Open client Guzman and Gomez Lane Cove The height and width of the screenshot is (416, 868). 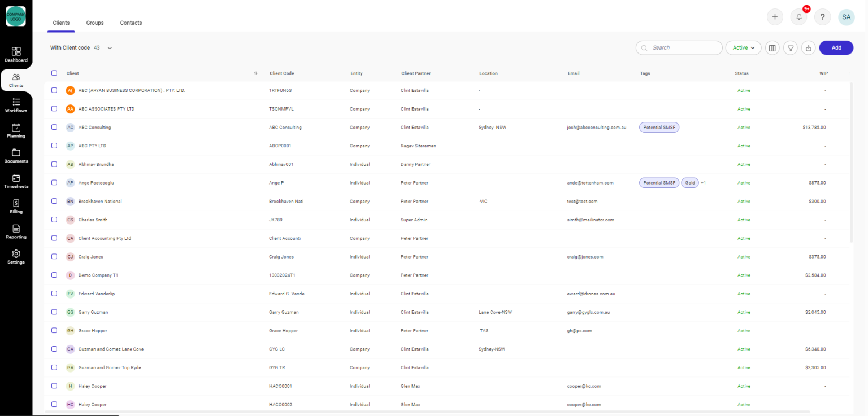point(111,349)
